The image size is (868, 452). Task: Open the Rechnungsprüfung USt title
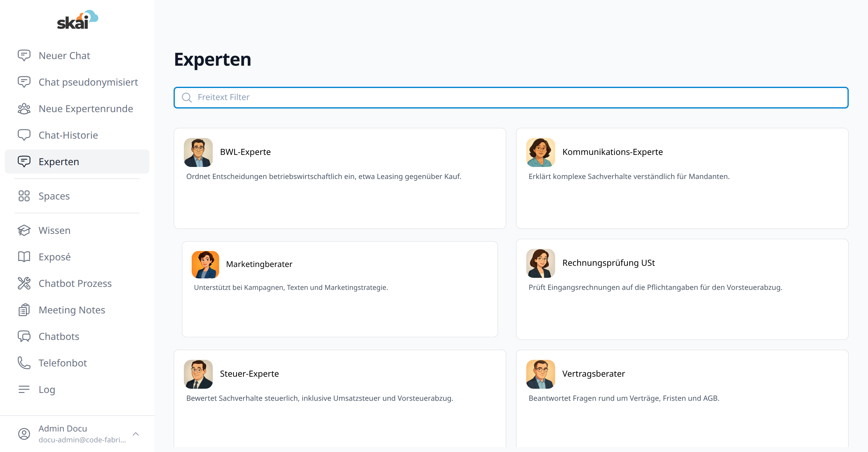(608, 263)
